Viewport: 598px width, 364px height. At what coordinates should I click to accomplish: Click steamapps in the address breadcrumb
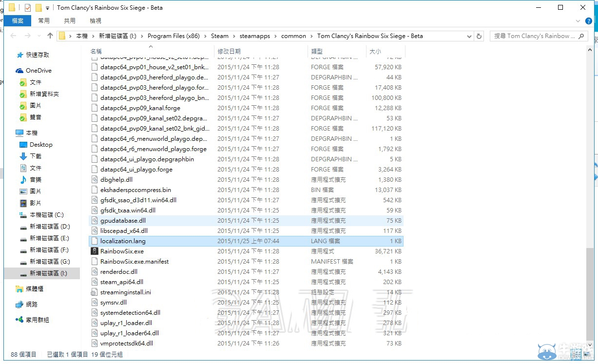point(254,36)
